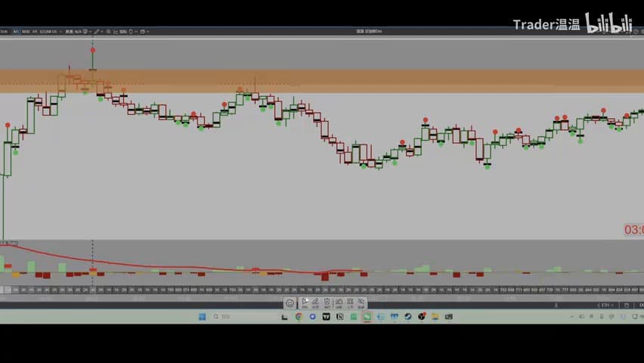Click the tallest red volume bar
Image resolution: width=644 pixels, height=363 pixels.
click(x=325, y=276)
